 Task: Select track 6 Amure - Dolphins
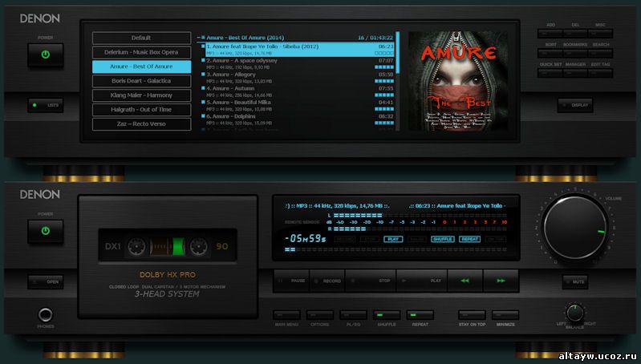(x=300, y=119)
